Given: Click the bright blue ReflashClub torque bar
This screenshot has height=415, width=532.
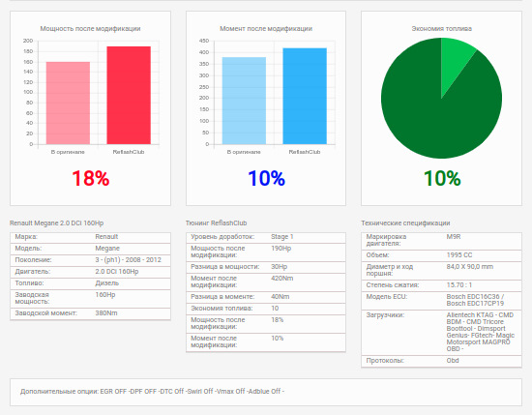Looking at the screenshot, I should pyautogui.click(x=305, y=96).
